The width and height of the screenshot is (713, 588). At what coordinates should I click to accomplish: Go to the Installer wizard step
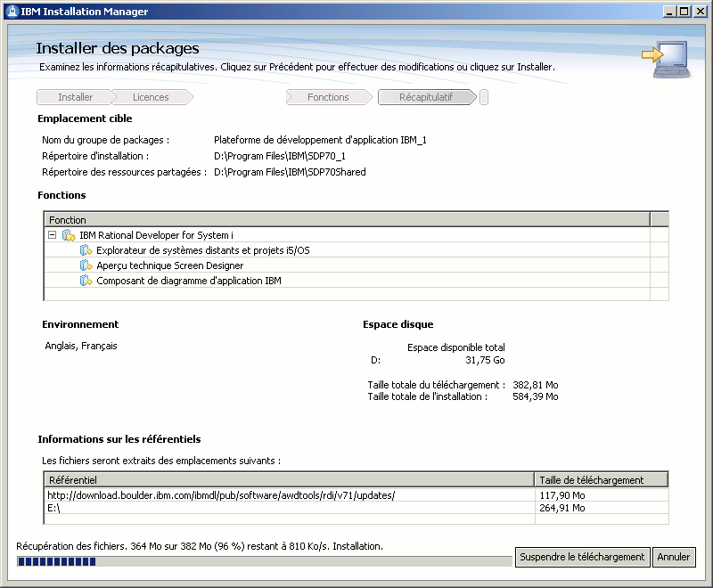75,97
